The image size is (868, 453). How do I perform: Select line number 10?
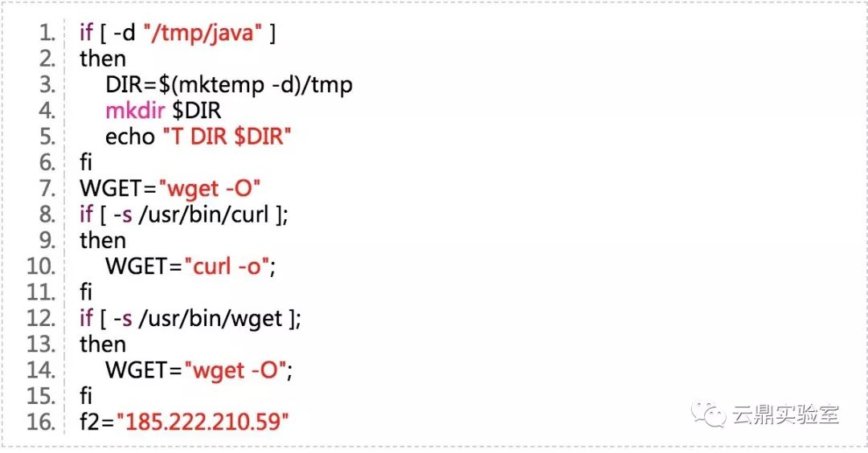pyautogui.click(x=41, y=267)
